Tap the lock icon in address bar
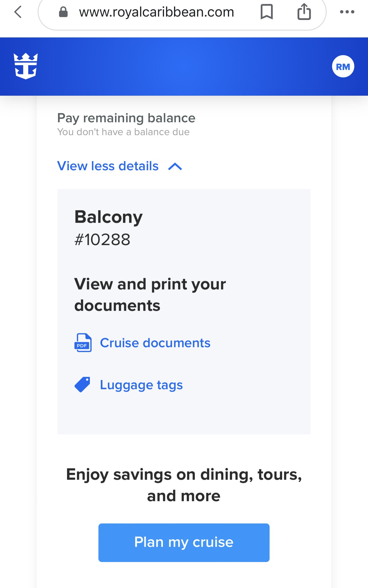 (x=63, y=12)
